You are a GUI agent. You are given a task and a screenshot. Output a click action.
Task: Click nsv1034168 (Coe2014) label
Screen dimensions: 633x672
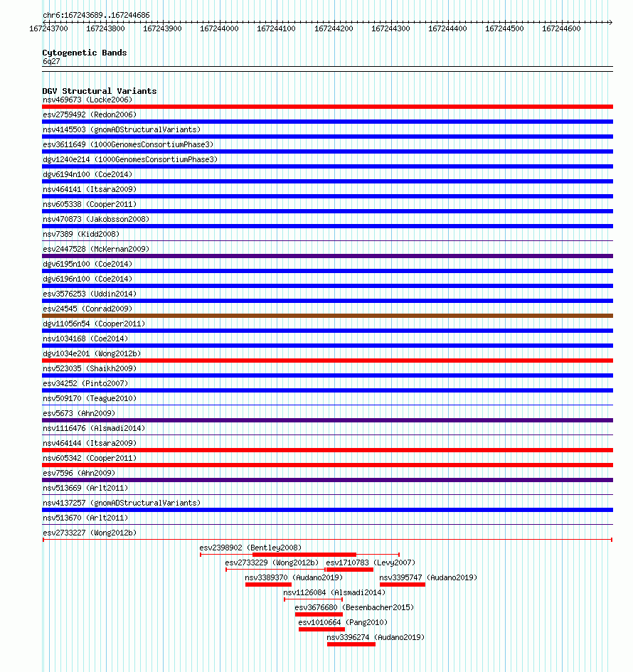click(x=85, y=339)
